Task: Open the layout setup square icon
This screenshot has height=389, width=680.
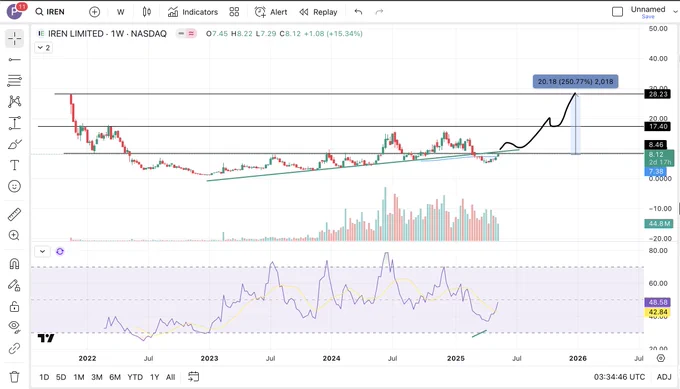Action: click(x=617, y=12)
